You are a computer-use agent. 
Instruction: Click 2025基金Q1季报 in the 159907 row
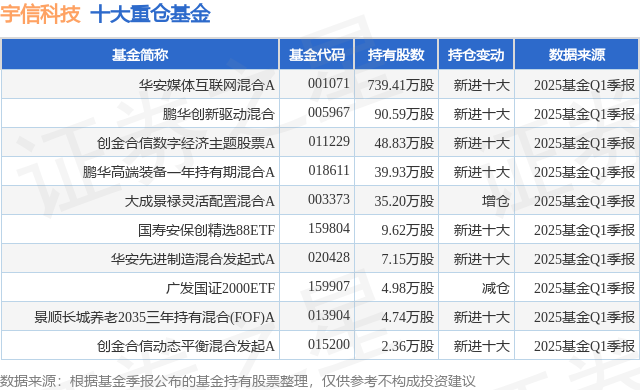(x=584, y=288)
